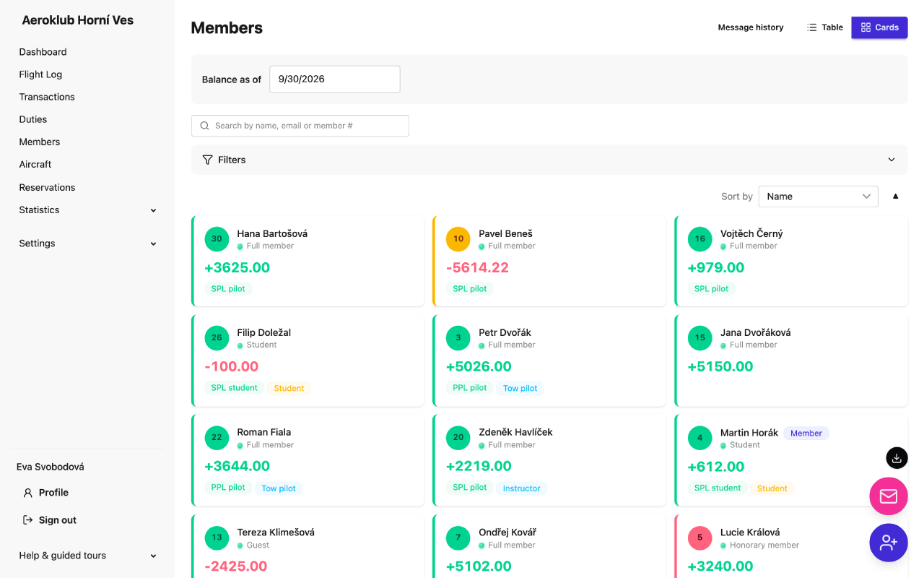Toggle ascending sort direction triangle

896,197
